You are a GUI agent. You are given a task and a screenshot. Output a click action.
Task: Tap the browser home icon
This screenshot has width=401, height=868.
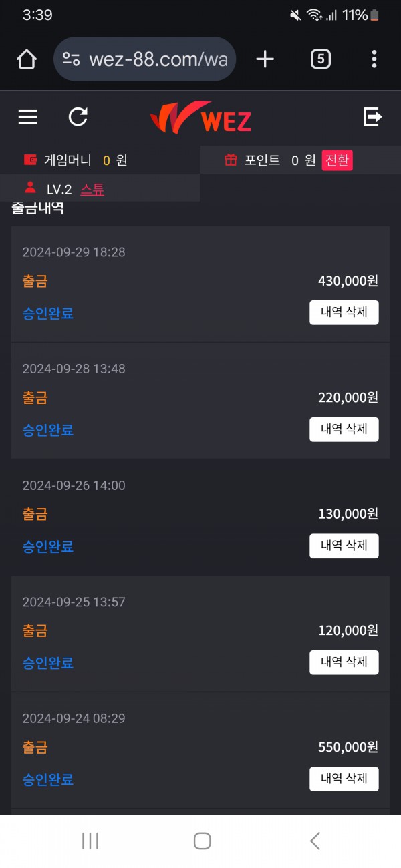pyautogui.click(x=27, y=59)
